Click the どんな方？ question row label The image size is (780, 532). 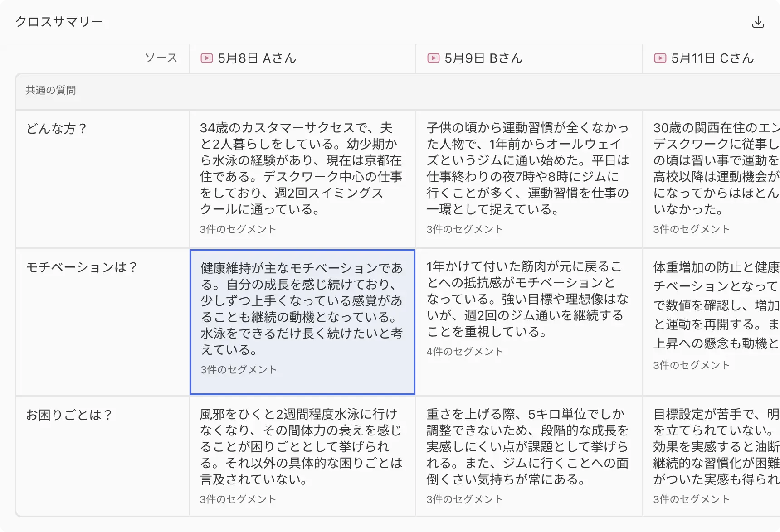pyautogui.click(x=56, y=129)
